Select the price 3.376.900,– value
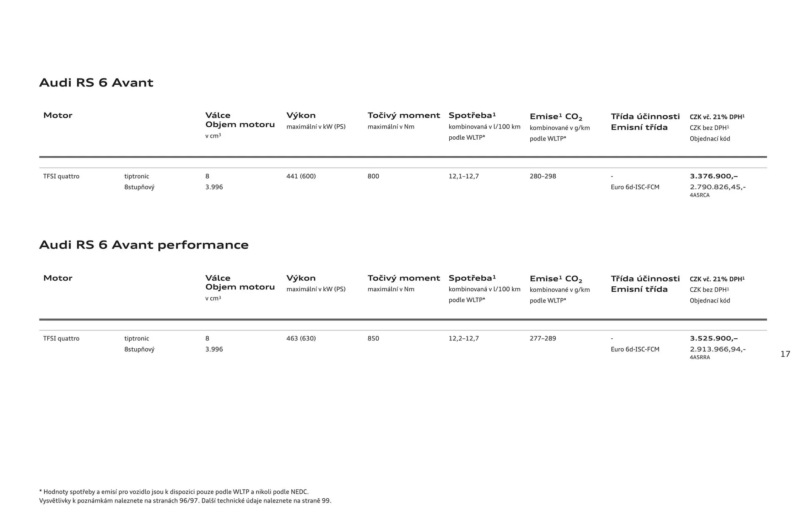Image resolution: width=798 pixels, height=532 pixels. 714,176
